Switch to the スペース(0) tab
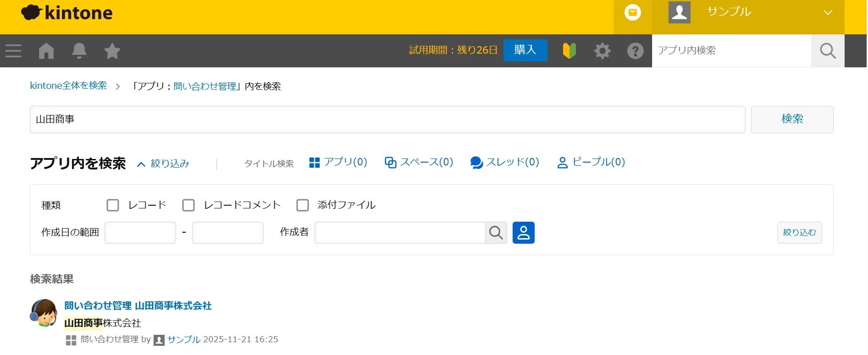Viewport: 868px width, 355px height. click(419, 162)
